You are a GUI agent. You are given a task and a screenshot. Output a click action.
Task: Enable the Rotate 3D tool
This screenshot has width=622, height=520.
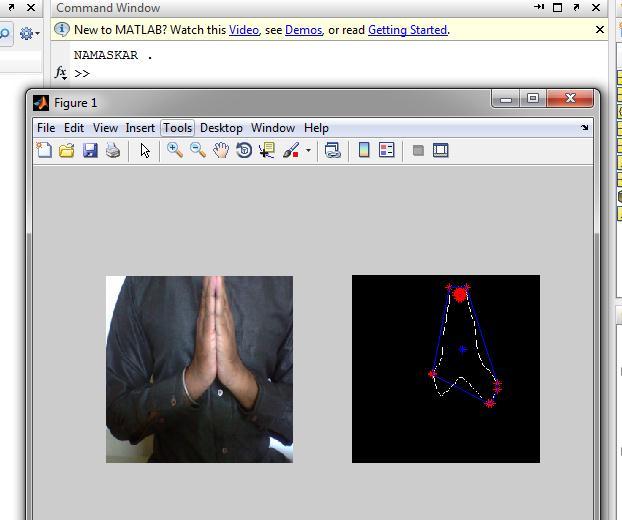[x=244, y=151]
